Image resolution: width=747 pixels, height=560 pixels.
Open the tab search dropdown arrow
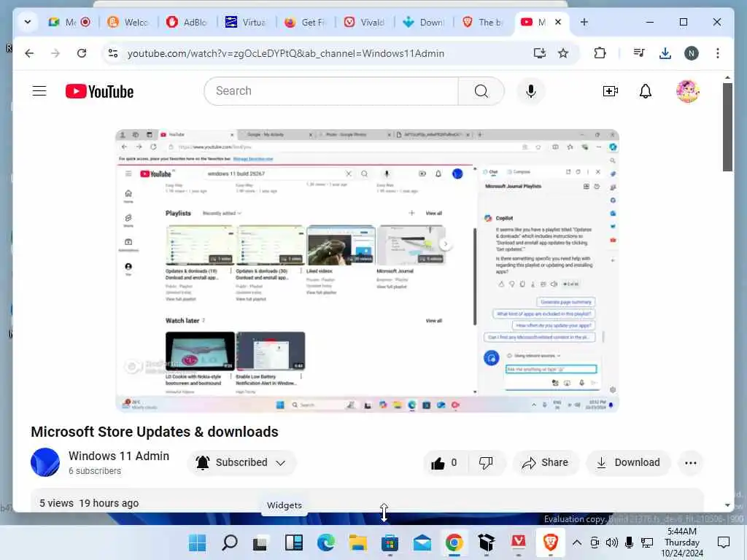click(28, 22)
